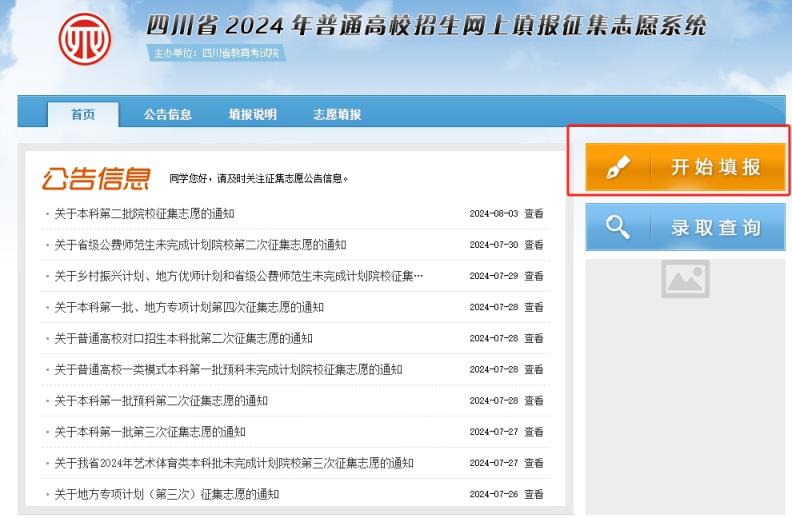This screenshot has height=518, width=792.
Task: Open notice about 艺术体育类本科批 third collection
Action: point(233,463)
